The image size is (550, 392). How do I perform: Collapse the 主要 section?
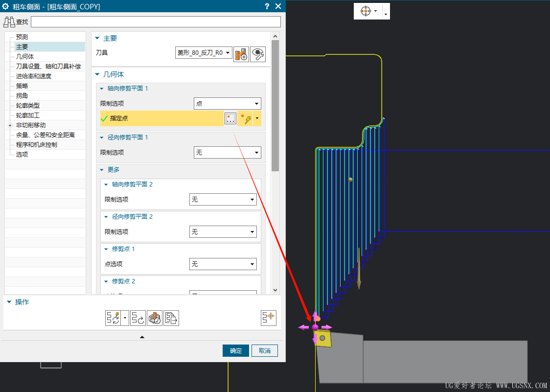tap(97, 38)
